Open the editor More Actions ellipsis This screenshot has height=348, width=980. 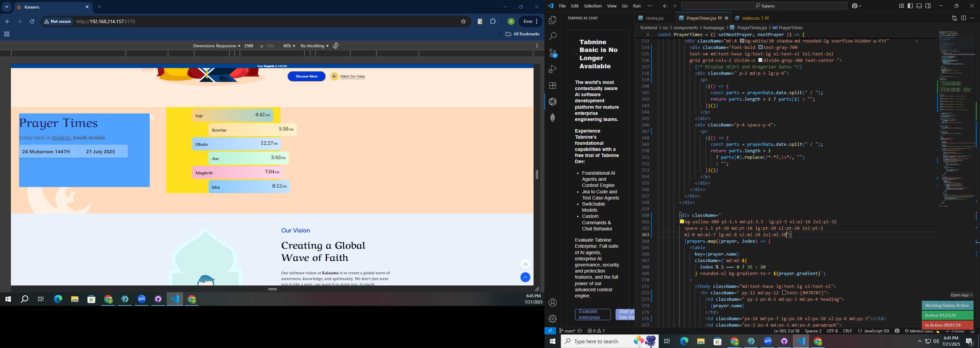pyautogui.click(x=973, y=18)
